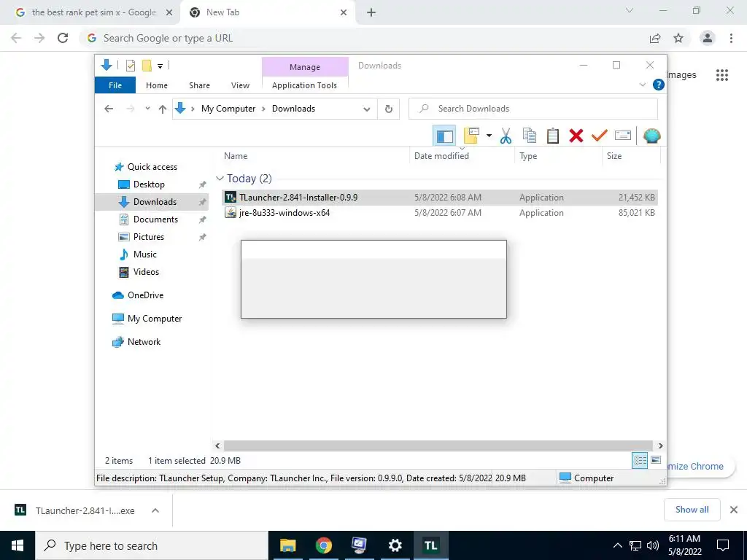Image resolution: width=747 pixels, height=560 pixels.
Task: Open Pictures in the navigation pane
Action: click(x=149, y=237)
